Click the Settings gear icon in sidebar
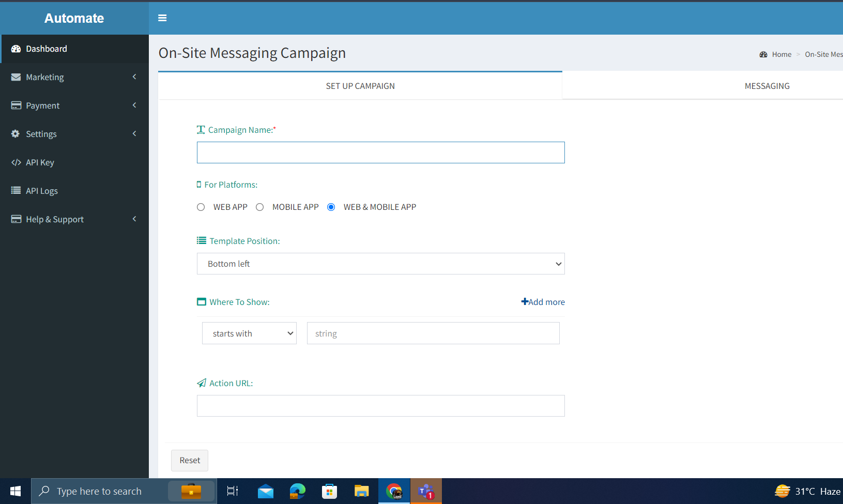 coord(16,134)
